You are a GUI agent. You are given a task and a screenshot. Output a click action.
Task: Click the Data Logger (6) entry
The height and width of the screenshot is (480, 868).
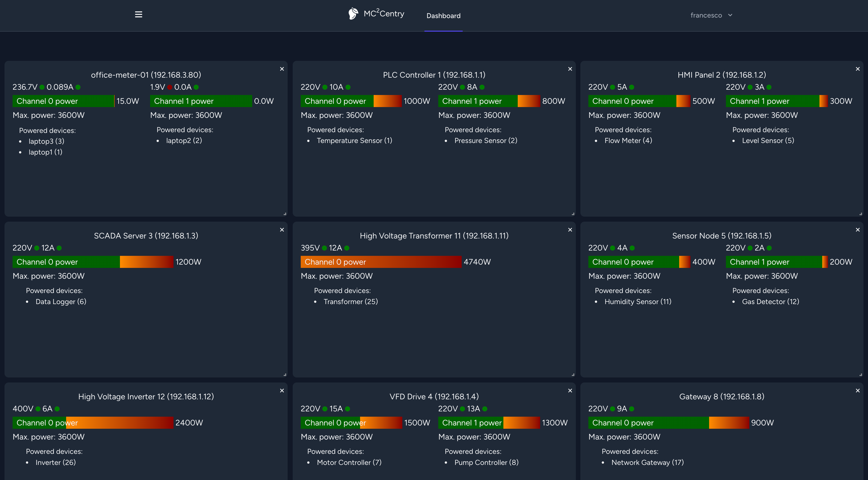61,302
